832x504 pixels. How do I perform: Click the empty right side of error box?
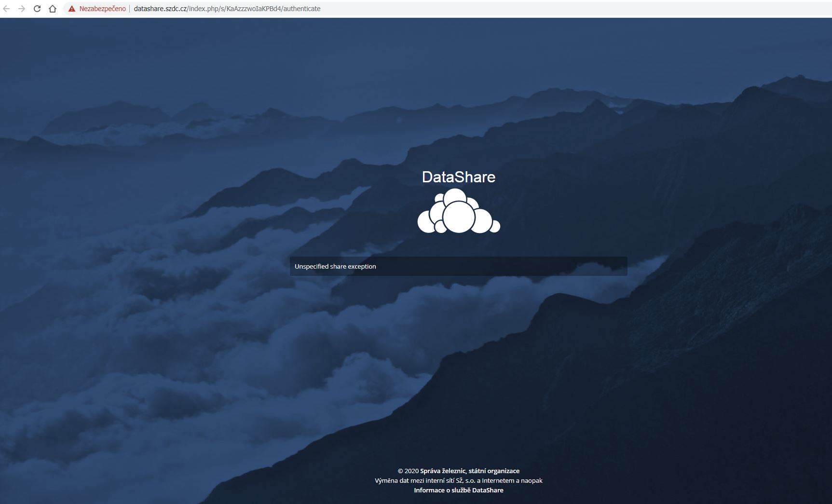[555, 266]
